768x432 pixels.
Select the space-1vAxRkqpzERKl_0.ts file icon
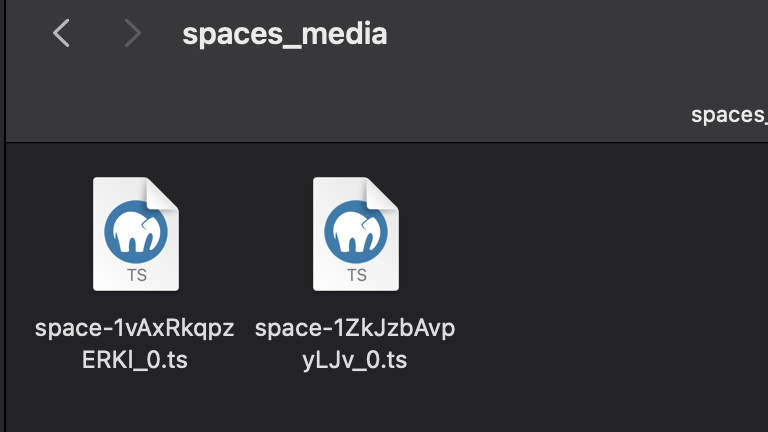click(136, 234)
